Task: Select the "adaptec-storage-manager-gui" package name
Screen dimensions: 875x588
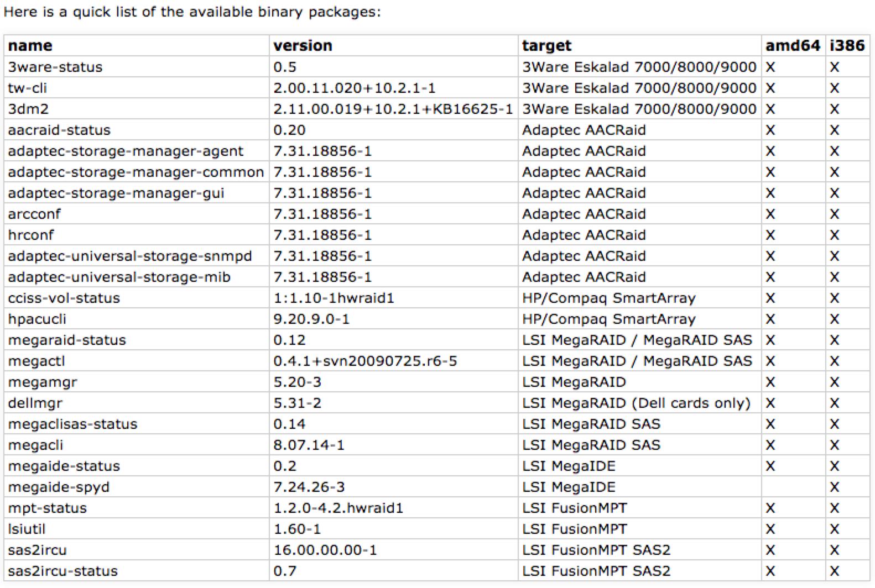Action: pyautogui.click(x=116, y=193)
